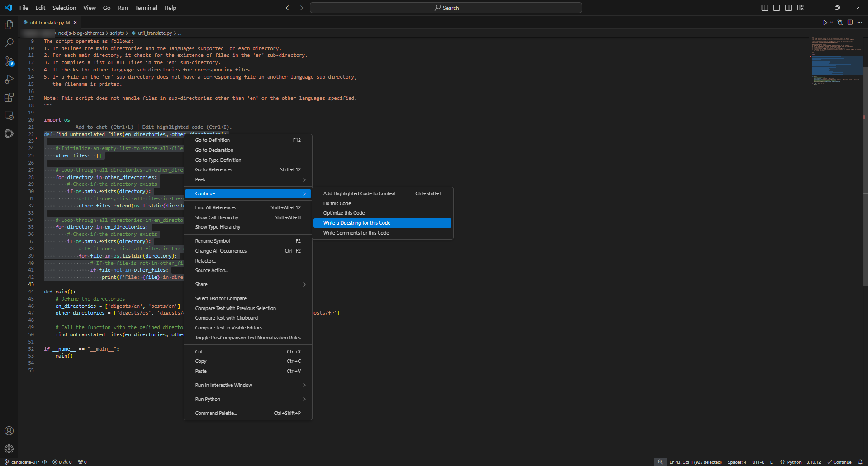
Task: Click the code minimap preview
Action: click(x=836, y=61)
